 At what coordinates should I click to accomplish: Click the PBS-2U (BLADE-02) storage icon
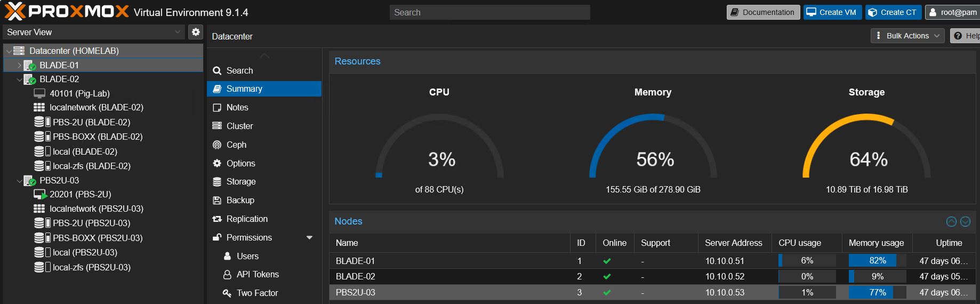click(x=42, y=122)
